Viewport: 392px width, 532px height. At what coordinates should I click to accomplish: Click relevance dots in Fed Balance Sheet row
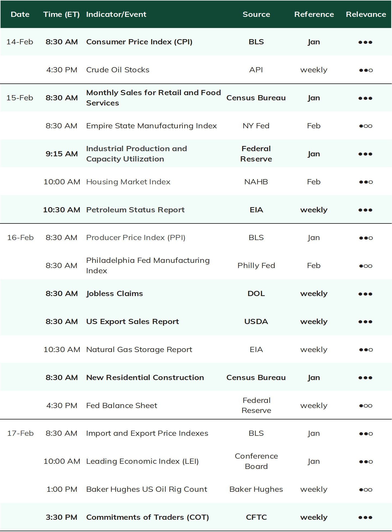366,406
